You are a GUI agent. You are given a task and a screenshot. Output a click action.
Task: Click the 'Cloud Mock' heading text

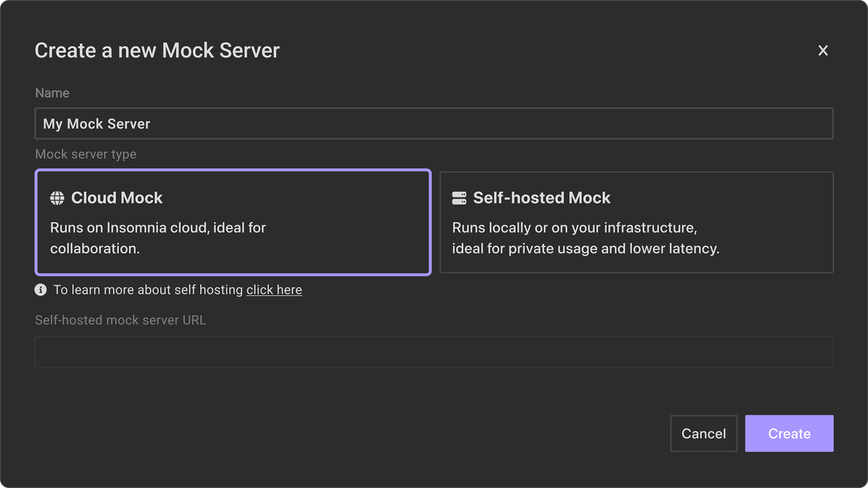point(117,198)
